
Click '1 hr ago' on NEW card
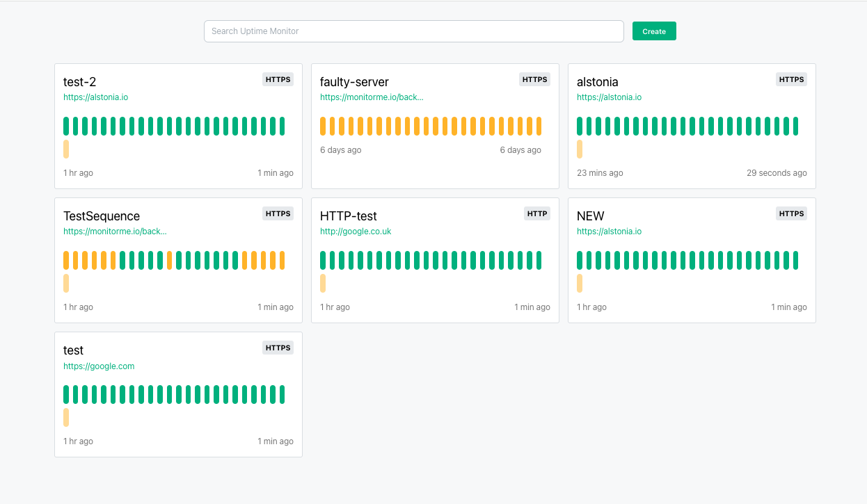[x=591, y=307]
